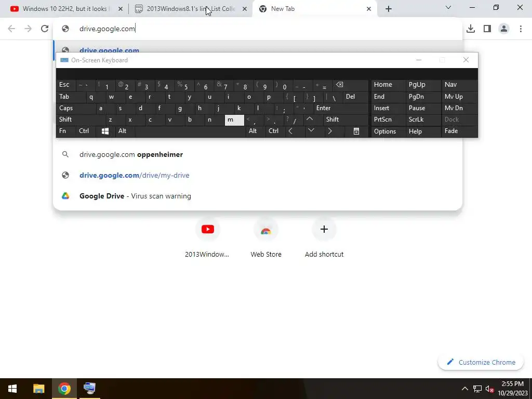Tap the backspace key on On-Screen Keyboard
532x399 pixels.
[351, 85]
